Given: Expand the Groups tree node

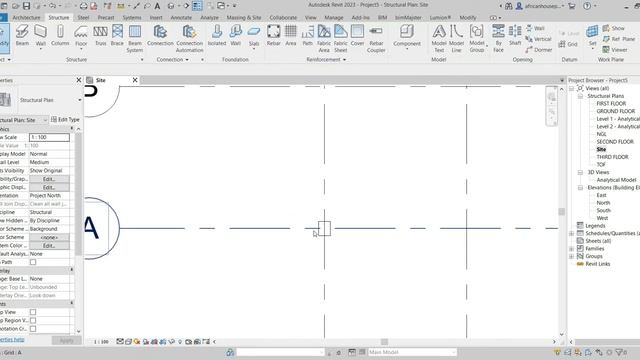Looking at the screenshot, I should (571, 256).
